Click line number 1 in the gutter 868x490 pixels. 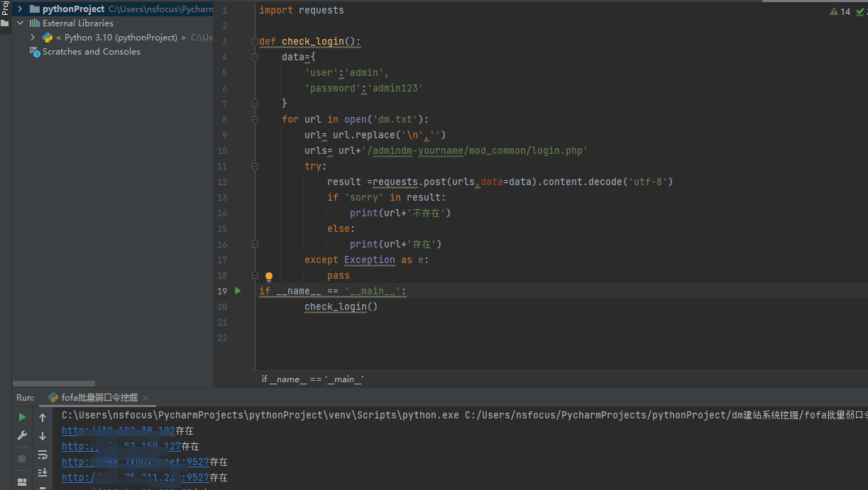(x=224, y=11)
